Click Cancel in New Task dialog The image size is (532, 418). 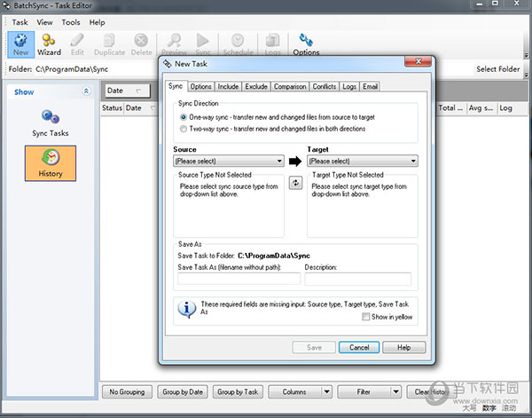[359, 347]
